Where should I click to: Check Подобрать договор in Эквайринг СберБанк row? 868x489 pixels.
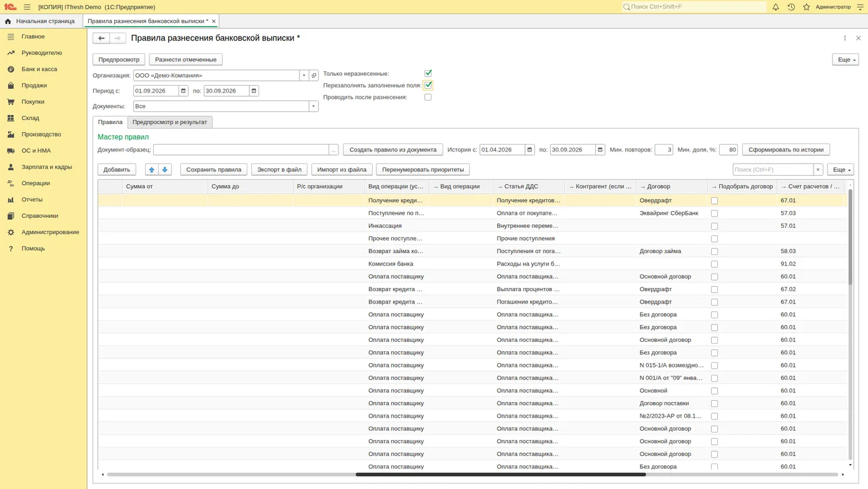[x=714, y=213]
